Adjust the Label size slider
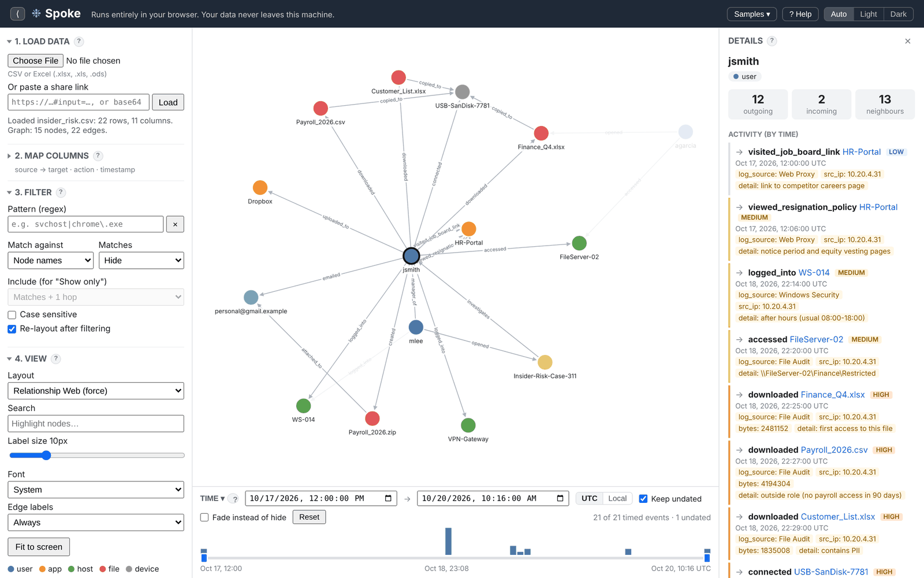Image resolution: width=924 pixels, height=578 pixels. [x=96, y=455]
